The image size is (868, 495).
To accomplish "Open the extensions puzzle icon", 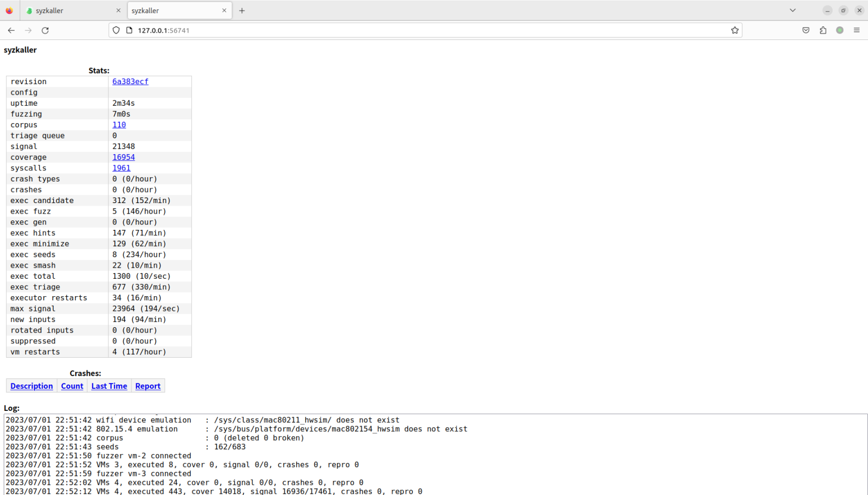I will point(823,31).
